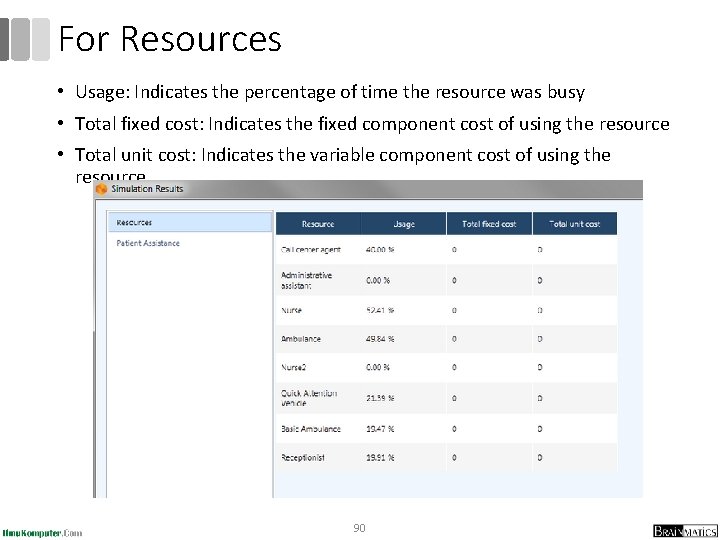The height and width of the screenshot is (540, 720).
Task: Open the Brainmatics logo
Action: coord(685,531)
